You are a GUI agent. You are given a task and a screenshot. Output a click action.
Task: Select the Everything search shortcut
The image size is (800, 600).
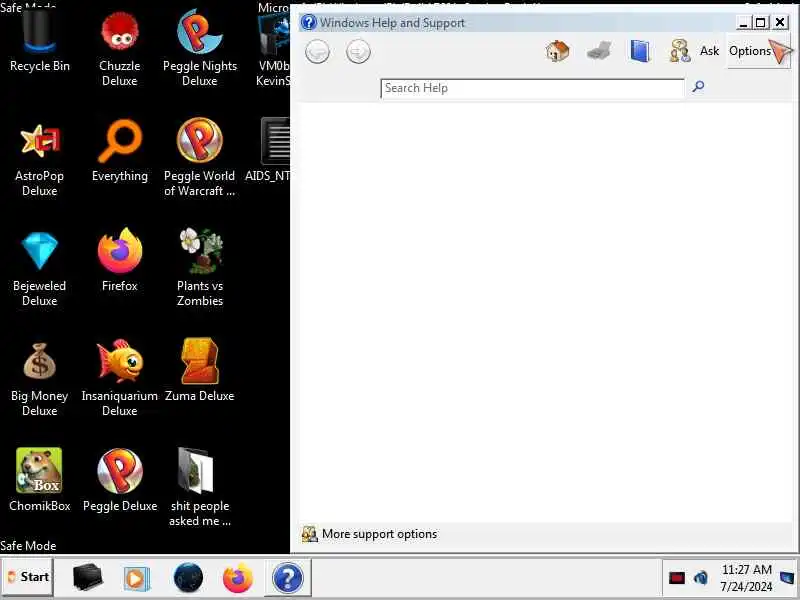[119, 150]
